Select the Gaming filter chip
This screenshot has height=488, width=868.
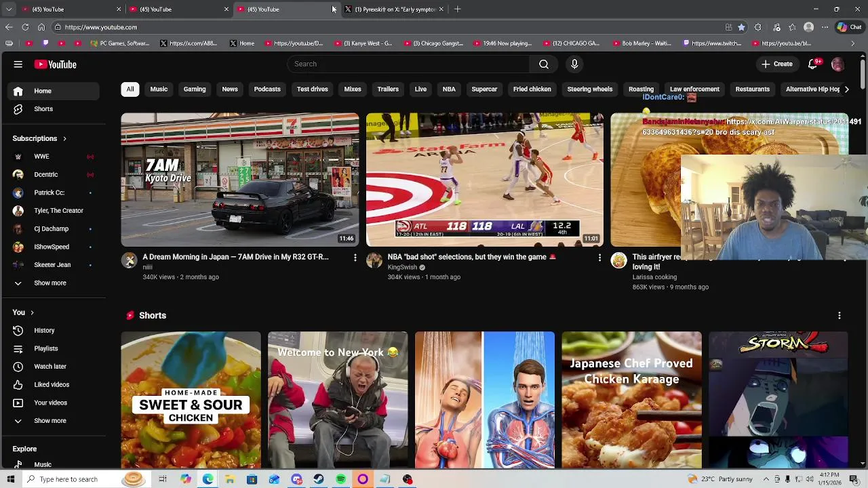point(195,89)
